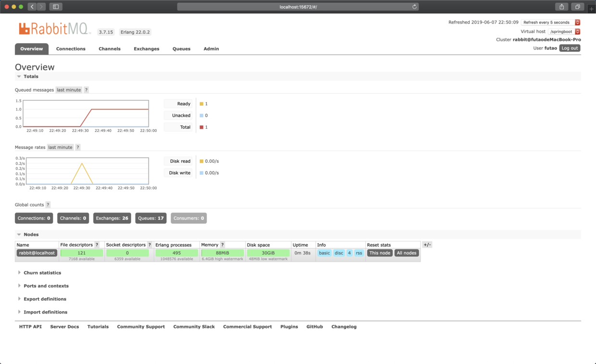This screenshot has width=596, height=364.
Task: Switch to the Exchanges tab
Action: [x=147, y=49]
